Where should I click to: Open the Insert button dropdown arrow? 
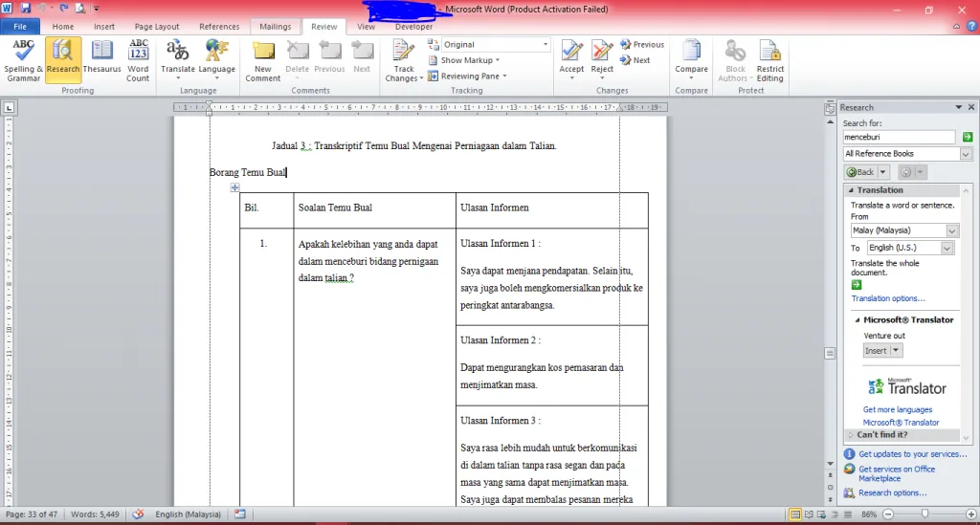pos(896,351)
